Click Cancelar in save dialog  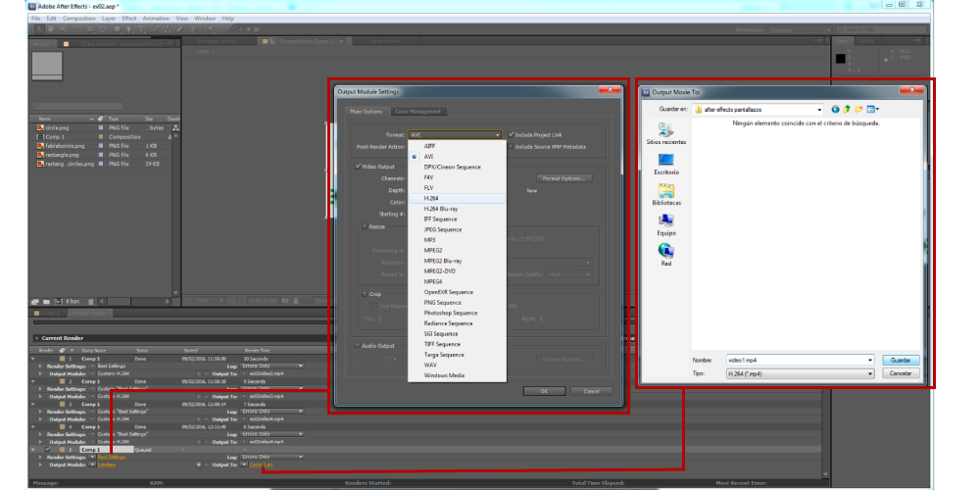coord(901,373)
